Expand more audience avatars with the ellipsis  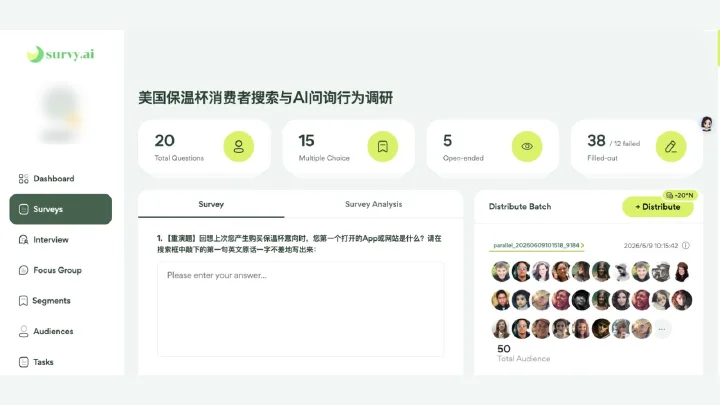point(662,329)
